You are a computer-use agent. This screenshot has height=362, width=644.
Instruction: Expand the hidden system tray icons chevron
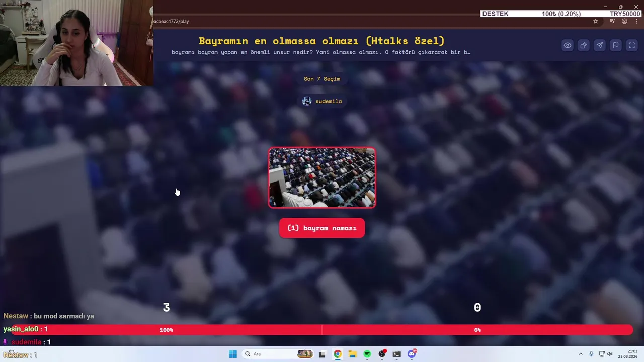click(580, 354)
